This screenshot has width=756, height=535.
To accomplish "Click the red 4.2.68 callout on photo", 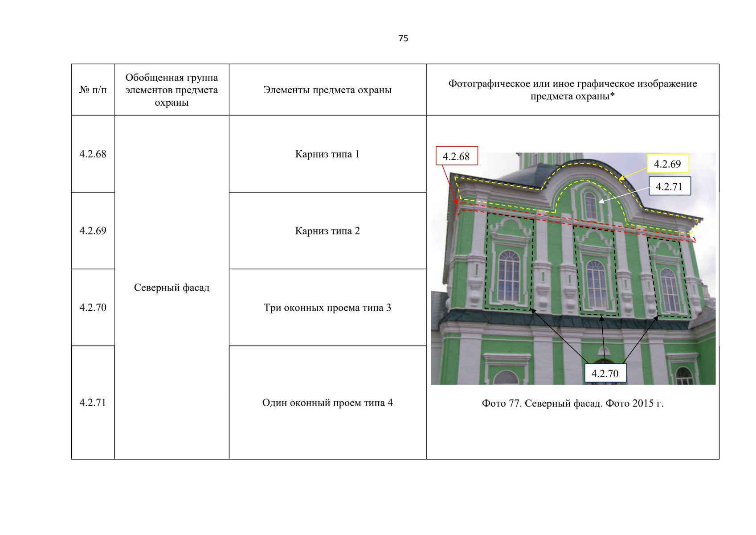I will point(456,156).
